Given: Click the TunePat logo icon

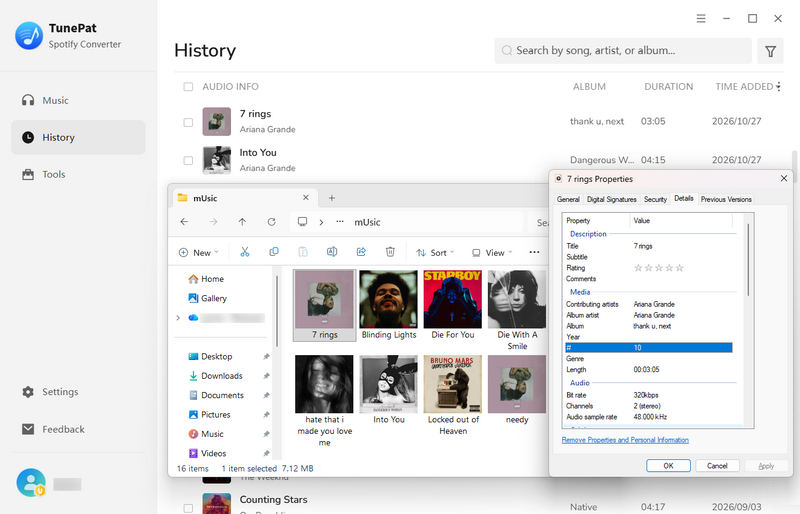Looking at the screenshot, I should click(29, 35).
